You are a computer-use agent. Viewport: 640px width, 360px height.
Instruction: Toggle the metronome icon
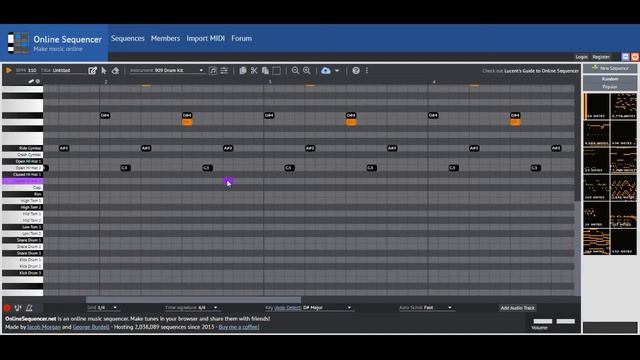pyautogui.click(x=29, y=308)
